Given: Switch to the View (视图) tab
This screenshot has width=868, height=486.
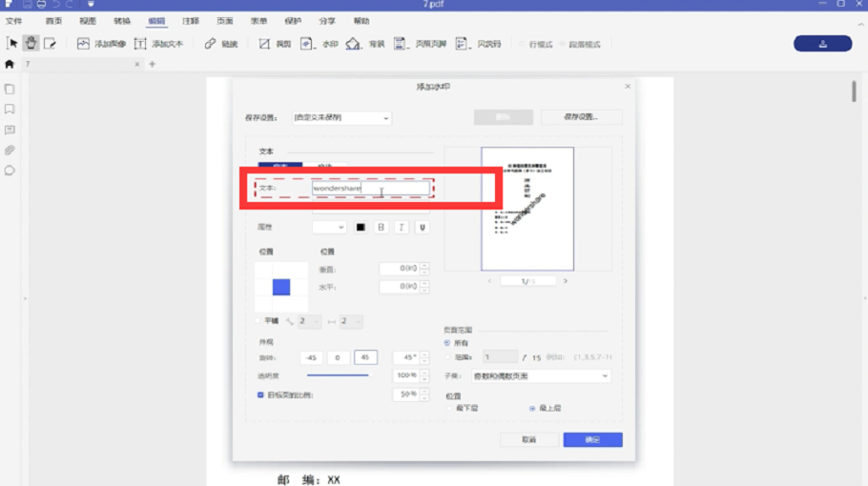Looking at the screenshot, I should 88,21.
